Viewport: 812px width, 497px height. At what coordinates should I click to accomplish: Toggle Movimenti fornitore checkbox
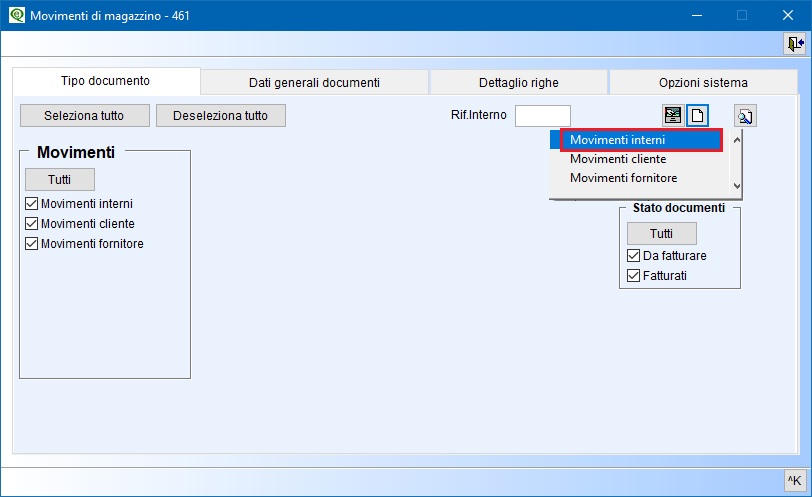tap(32, 243)
